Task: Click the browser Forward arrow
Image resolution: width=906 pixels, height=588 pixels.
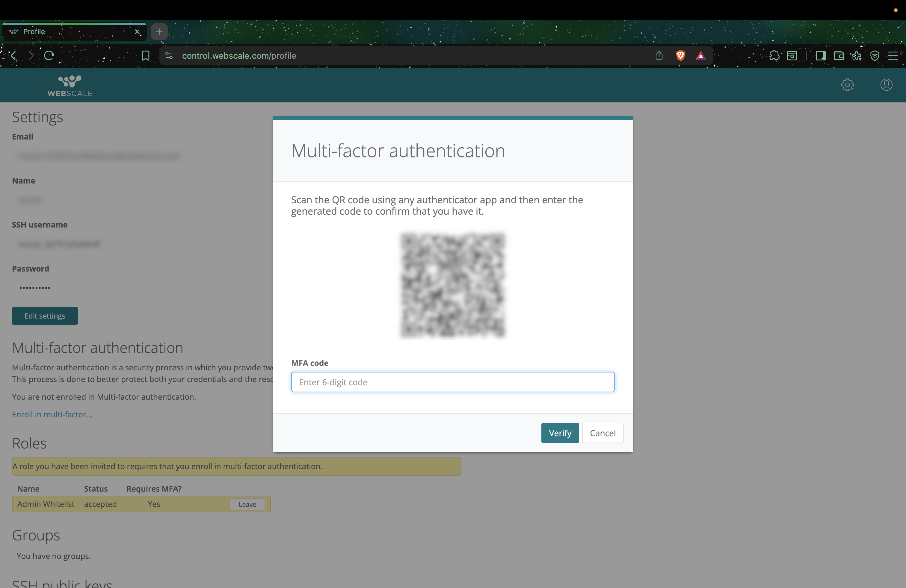Action: 31,55
